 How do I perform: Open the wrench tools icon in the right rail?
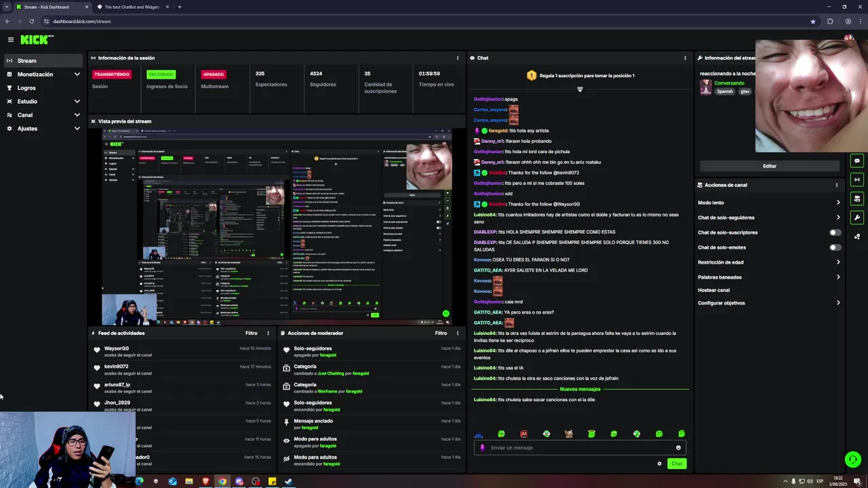click(857, 218)
